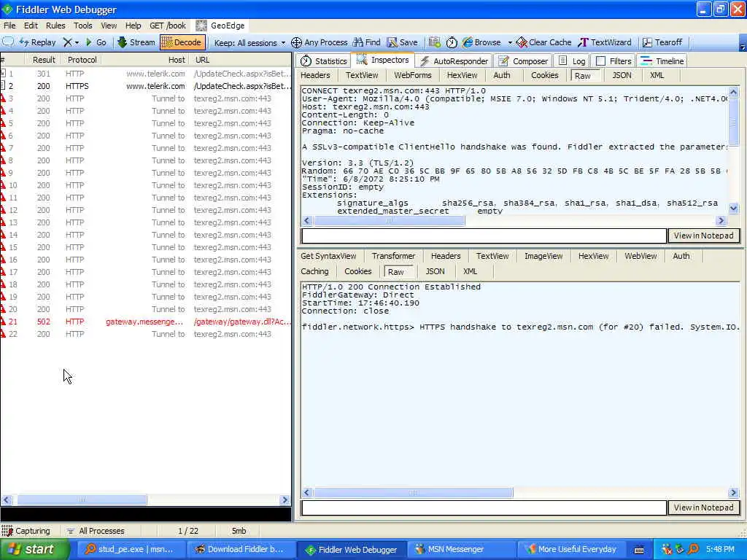This screenshot has width=747, height=560.
Task: Save sessions with the Save icon
Action: (402, 42)
